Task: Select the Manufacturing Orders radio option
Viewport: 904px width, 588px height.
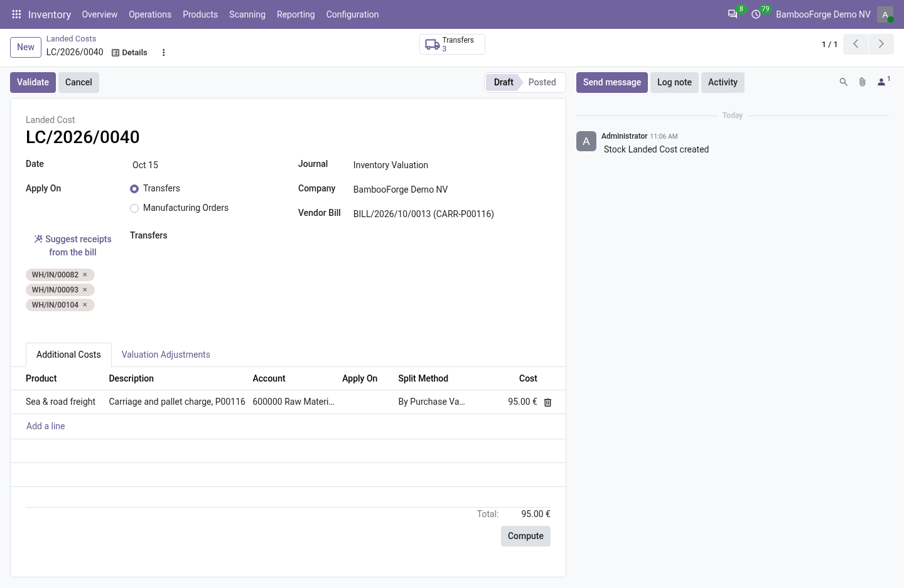Action: [x=134, y=208]
